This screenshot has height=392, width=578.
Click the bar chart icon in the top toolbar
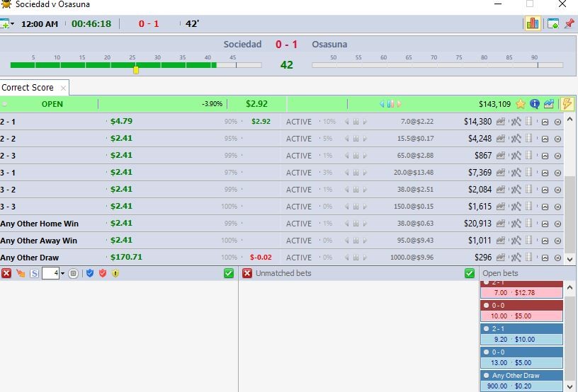[532, 23]
